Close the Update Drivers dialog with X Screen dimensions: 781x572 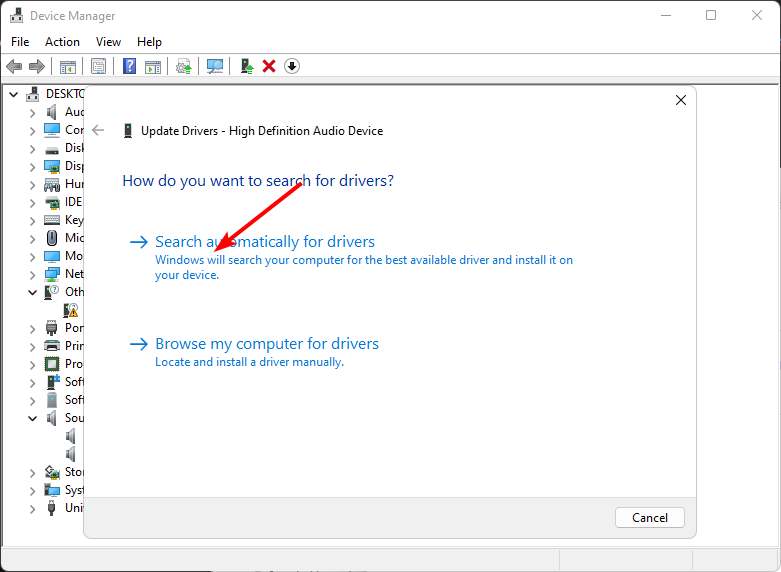click(681, 100)
